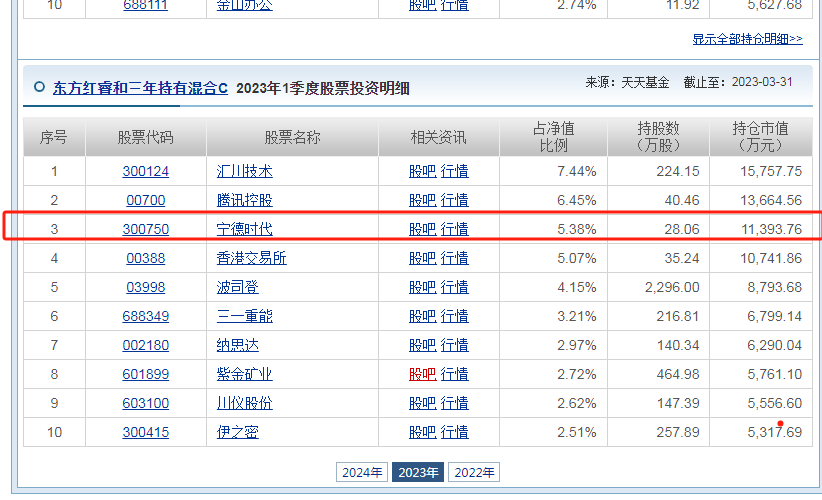Switch to 2024年 tab
The width and height of the screenshot is (822, 500).
tap(362, 472)
